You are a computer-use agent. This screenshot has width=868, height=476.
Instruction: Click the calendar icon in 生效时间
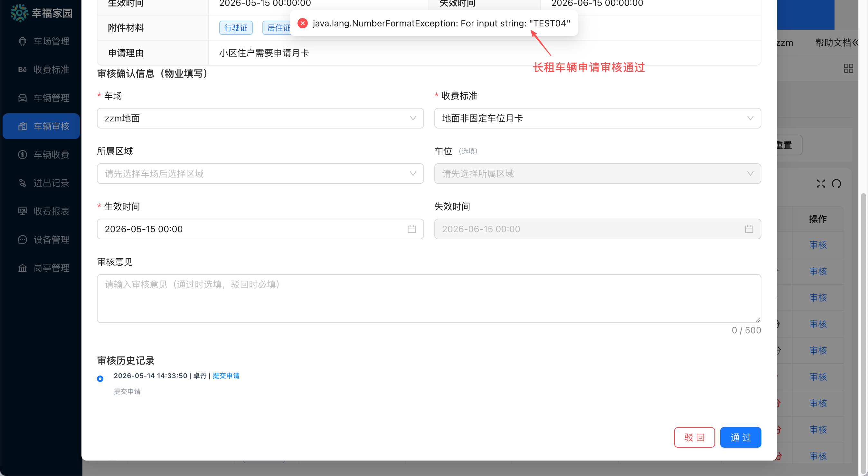click(x=411, y=229)
